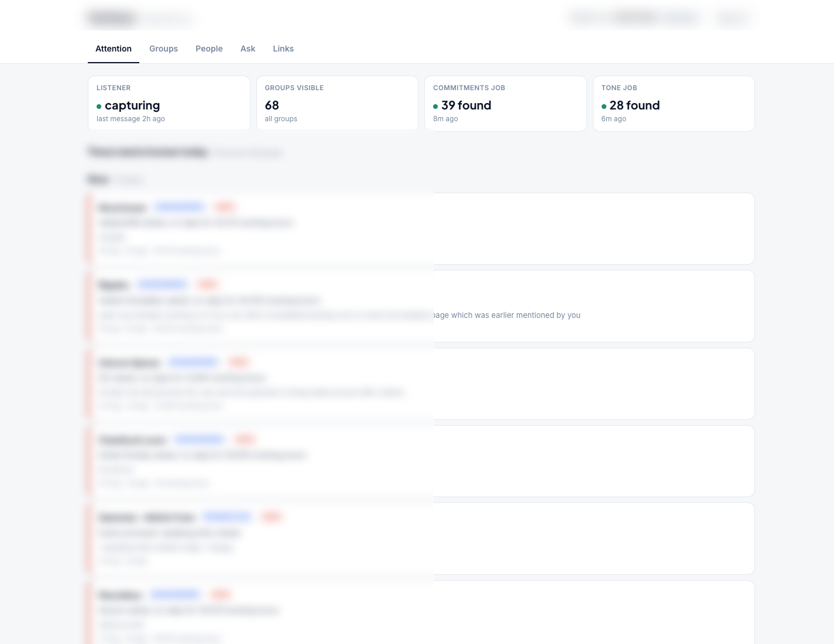Click the green dot beside 39 found
Viewport: 834px width, 644px height.
(435, 107)
